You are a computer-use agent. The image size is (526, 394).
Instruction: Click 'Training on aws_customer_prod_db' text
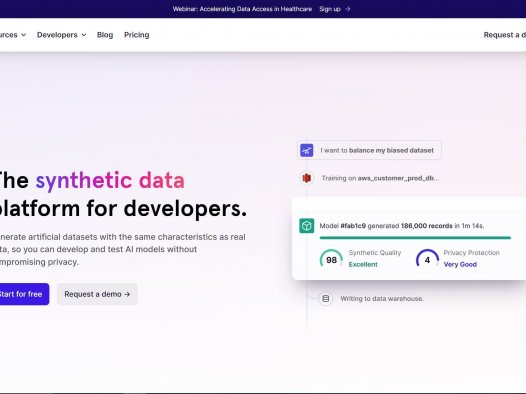coord(380,178)
